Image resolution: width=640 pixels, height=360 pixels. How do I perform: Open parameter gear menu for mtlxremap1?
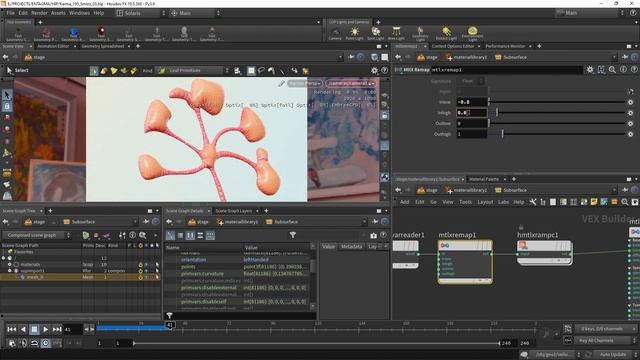pos(590,70)
